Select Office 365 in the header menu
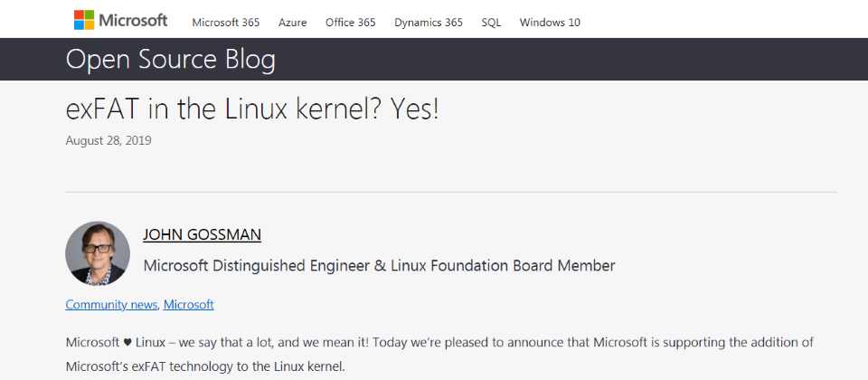The width and height of the screenshot is (868, 380). (351, 23)
